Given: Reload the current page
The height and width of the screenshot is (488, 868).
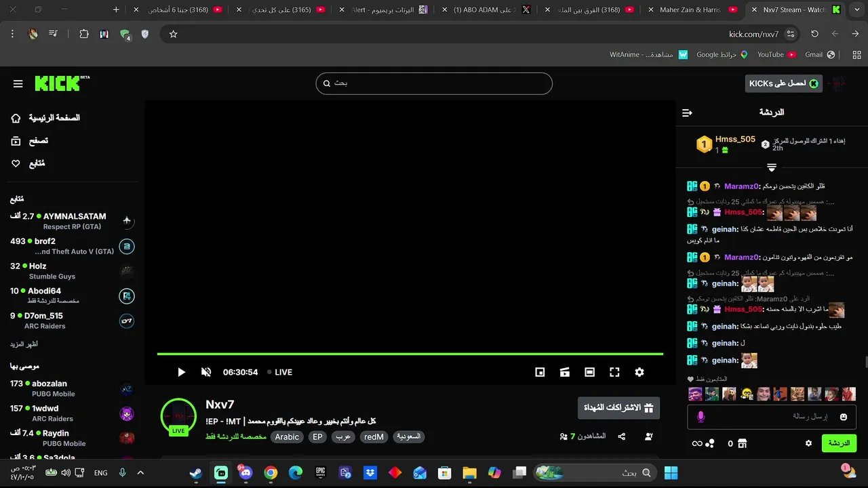Looking at the screenshot, I should click(x=815, y=34).
